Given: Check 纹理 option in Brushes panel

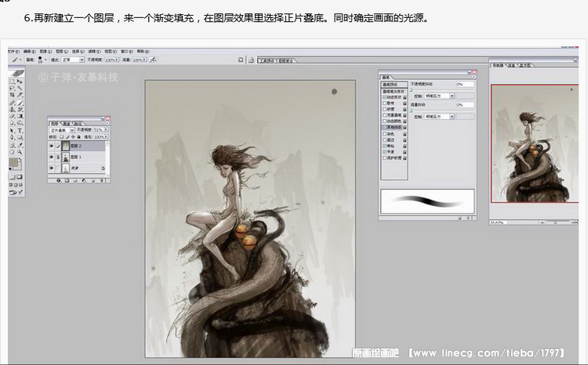Looking at the screenshot, I should [384, 109].
